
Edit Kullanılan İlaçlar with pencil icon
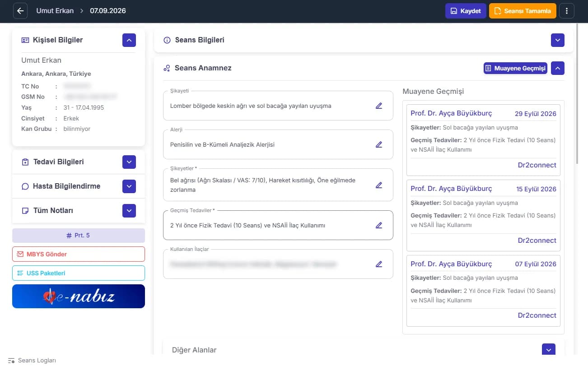coord(379,264)
